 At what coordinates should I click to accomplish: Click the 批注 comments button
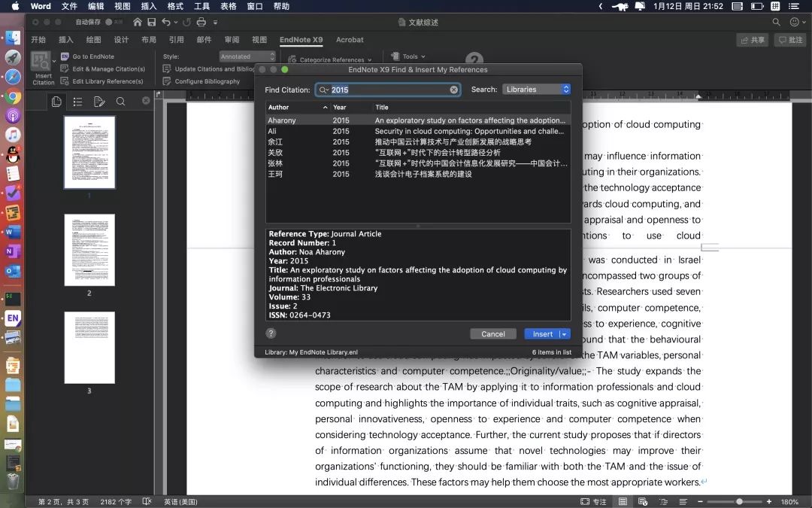791,40
